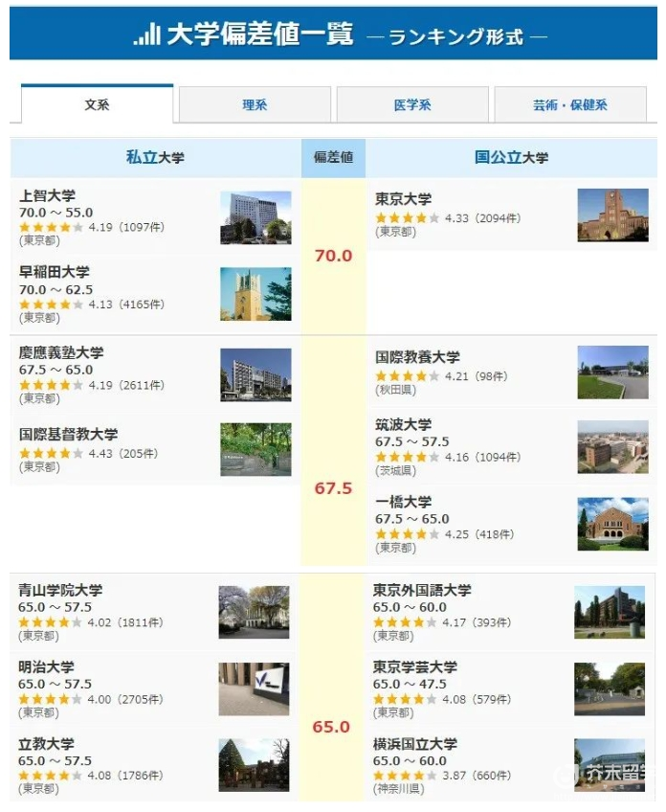Click 東京学芸大学 range 65.0 ～ 47.5

pos(410,684)
